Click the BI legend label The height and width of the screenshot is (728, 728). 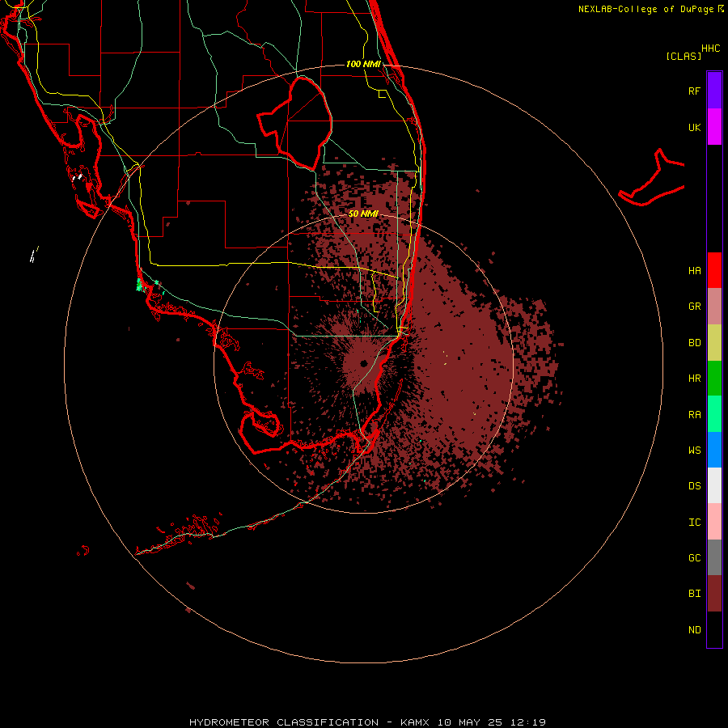pyautogui.click(x=694, y=594)
